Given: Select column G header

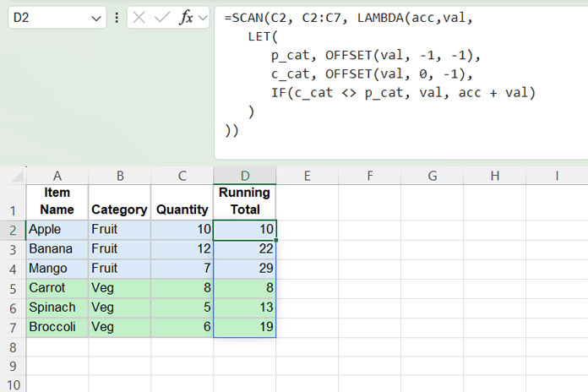Looking at the screenshot, I should coord(433,176).
